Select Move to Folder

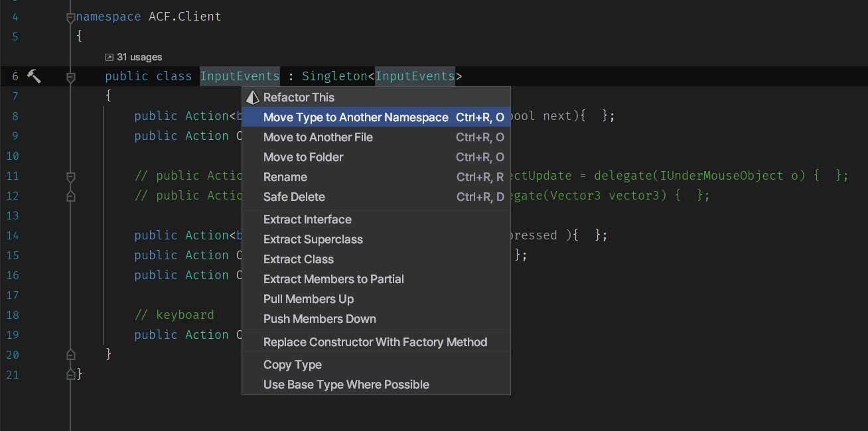click(376, 157)
